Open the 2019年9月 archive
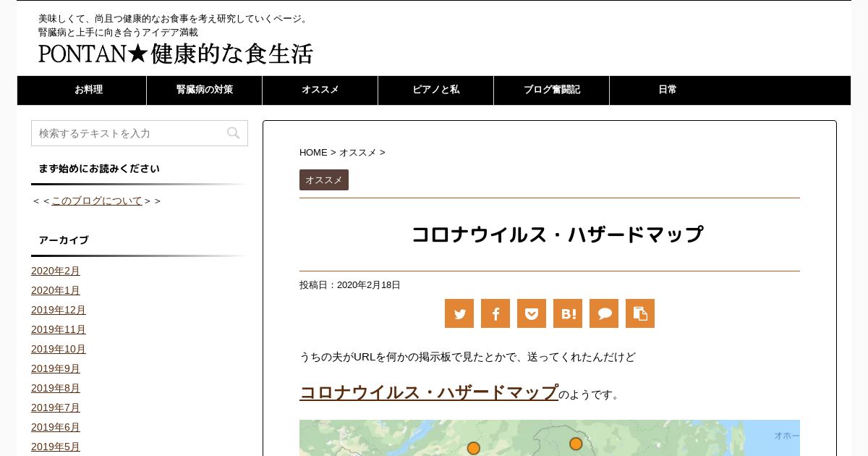The width and height of the screenshot is (868, 456). [x=56, y=368]
